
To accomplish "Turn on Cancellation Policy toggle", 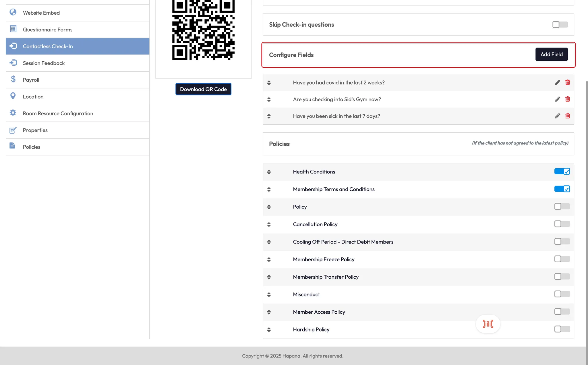I will pos(562,224).
